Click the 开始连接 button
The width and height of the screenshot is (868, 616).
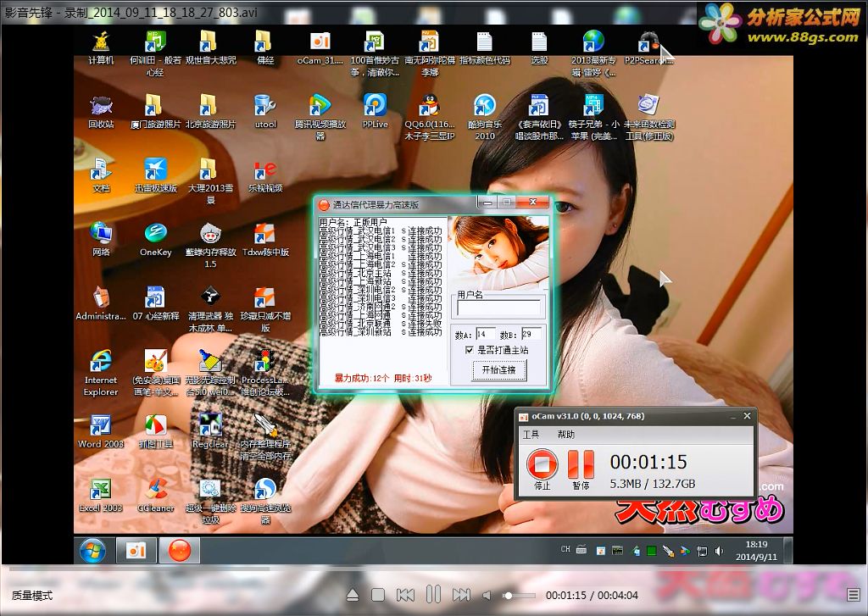[498, 369]
